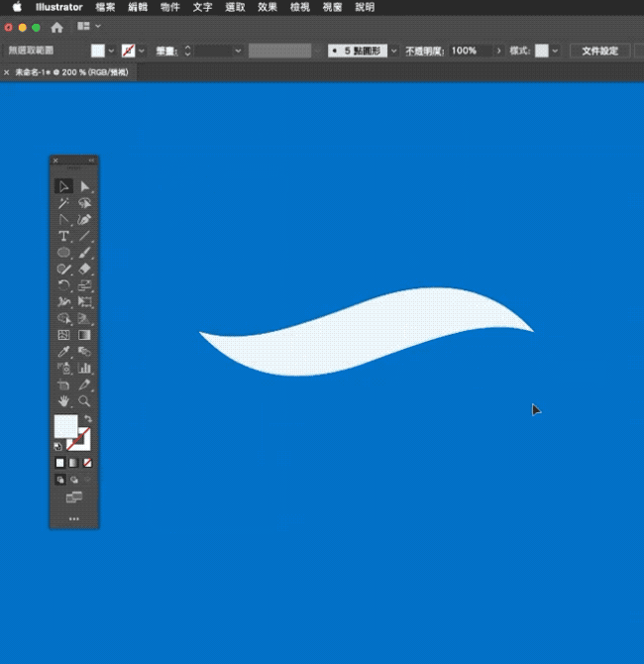Screen dimensions: 644x664
Task: Expand the 5 點圓形 brush dropdown
Action: (x=394, y=51)
